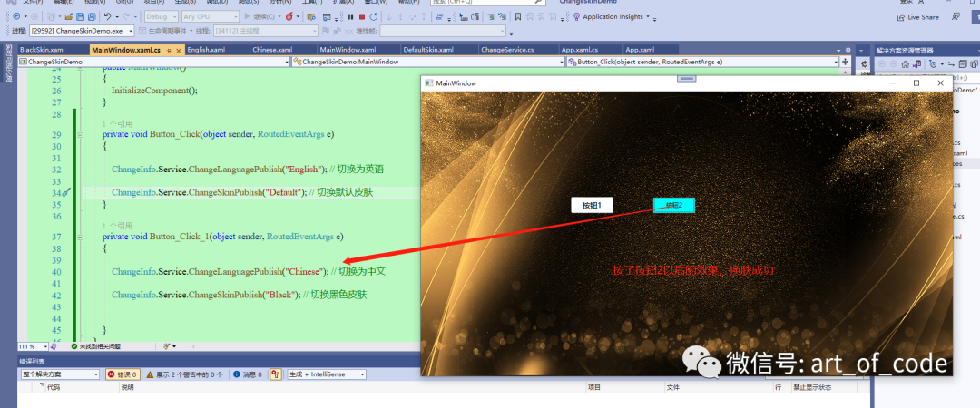Viewport: 980px width, 408px height.
Task: Click the save all icon
Action: tap(92, 17)
